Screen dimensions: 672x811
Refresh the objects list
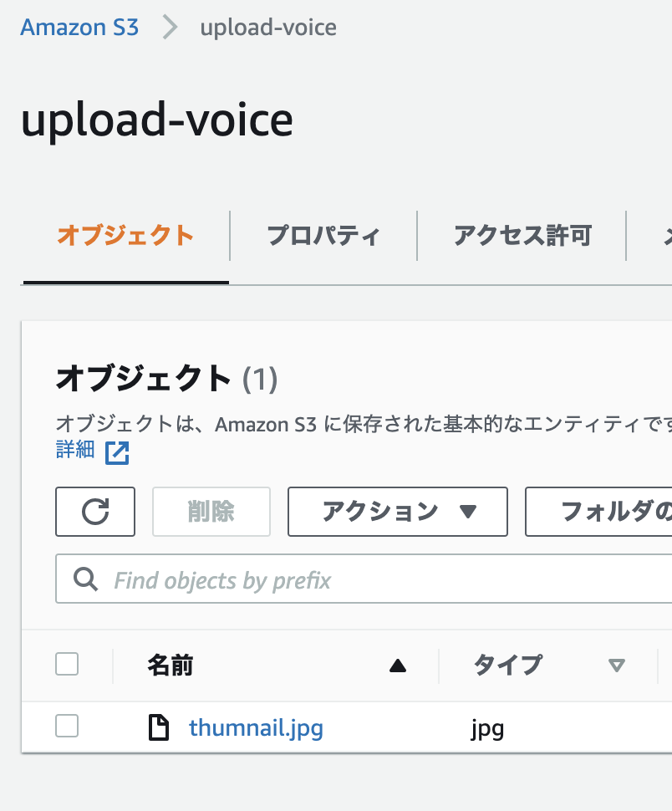[94, 511]
